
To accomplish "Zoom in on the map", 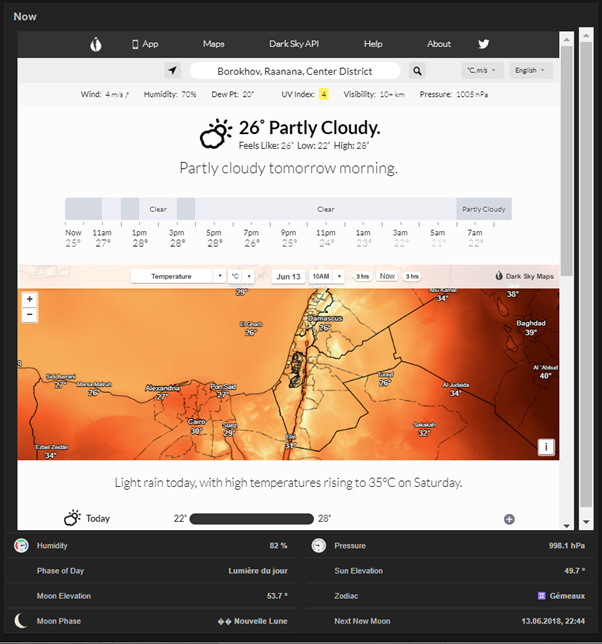I will tap(30, 299).
